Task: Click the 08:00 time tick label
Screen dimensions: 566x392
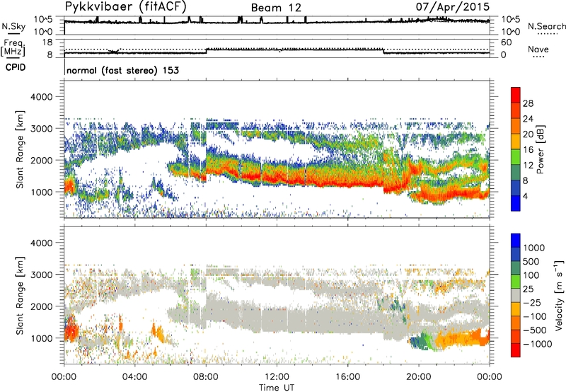Action: coord(206,377)
